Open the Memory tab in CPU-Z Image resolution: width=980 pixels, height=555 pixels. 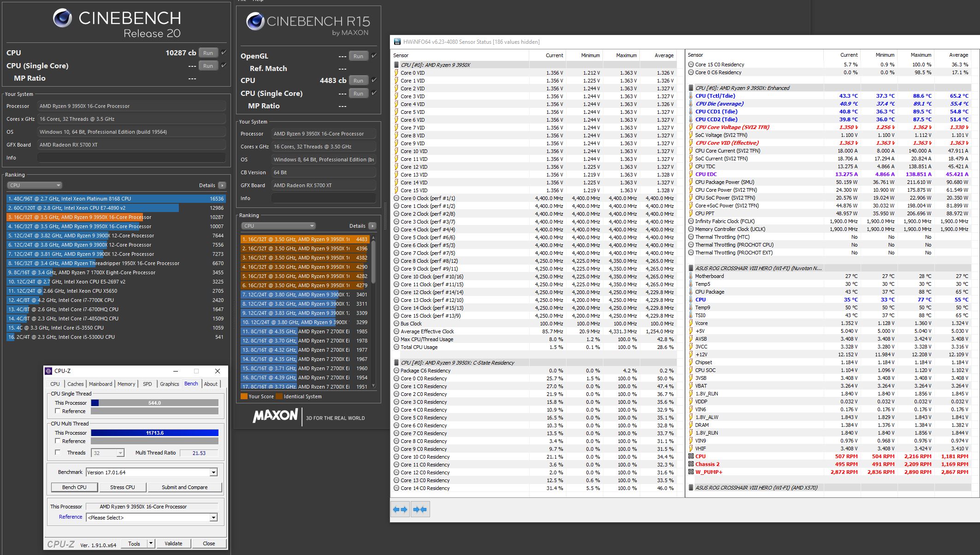click(x=126, y=384)
